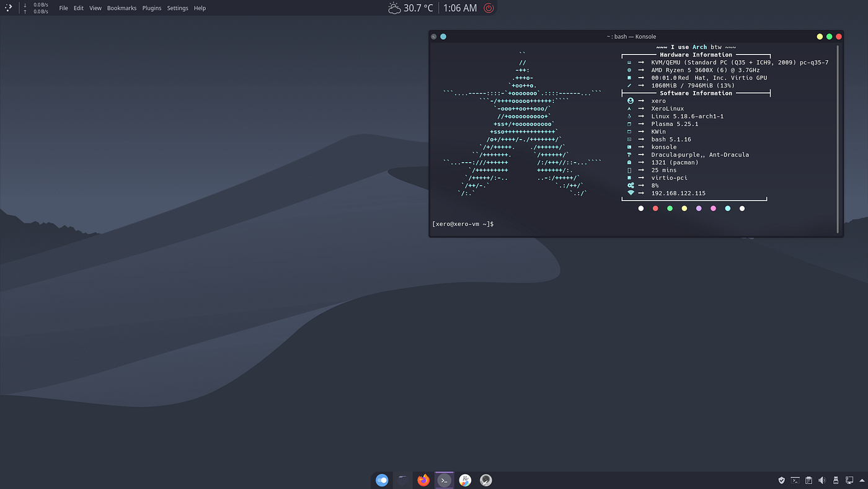Click the text '25 mins' uptime
This screenshot has width=868, height=489.
tap(664, 170)
